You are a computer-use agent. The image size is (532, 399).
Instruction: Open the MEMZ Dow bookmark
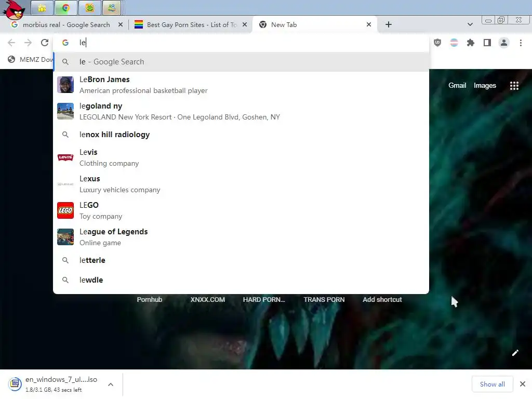click(31, 59)
